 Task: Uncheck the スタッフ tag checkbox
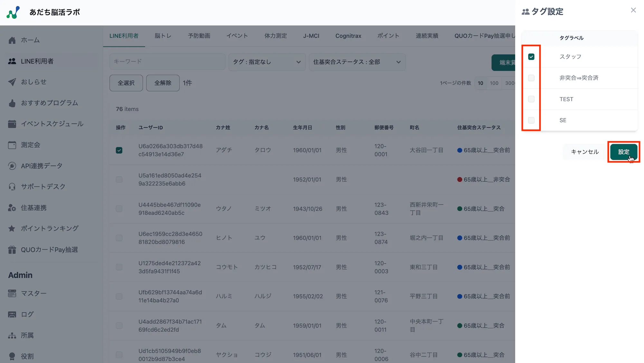[x=531, y=57]
